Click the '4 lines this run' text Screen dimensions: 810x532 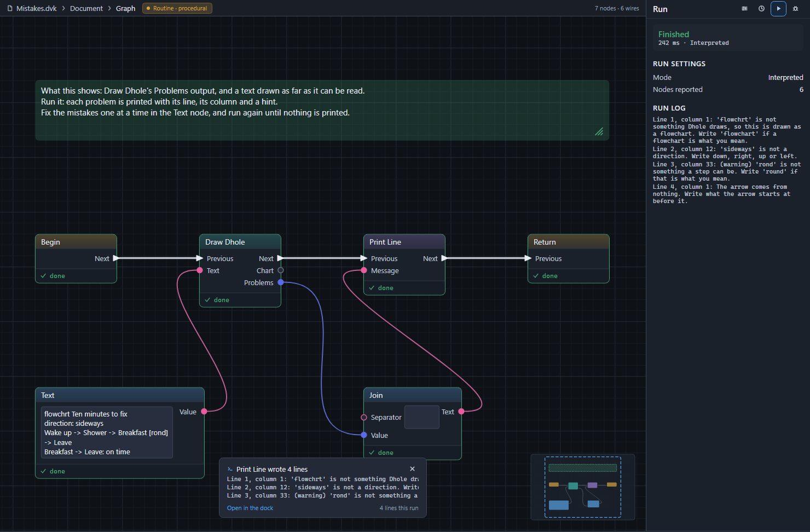[x=399, y=508]
